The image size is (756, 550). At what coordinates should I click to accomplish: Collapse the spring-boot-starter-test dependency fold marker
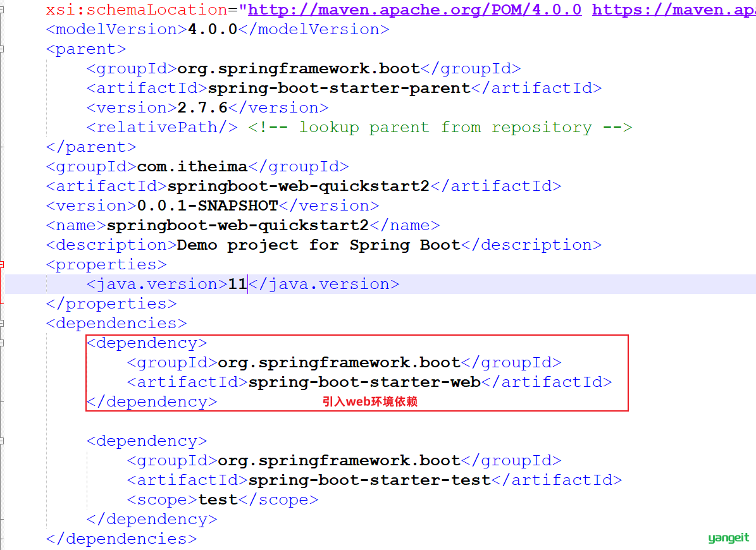1,441
